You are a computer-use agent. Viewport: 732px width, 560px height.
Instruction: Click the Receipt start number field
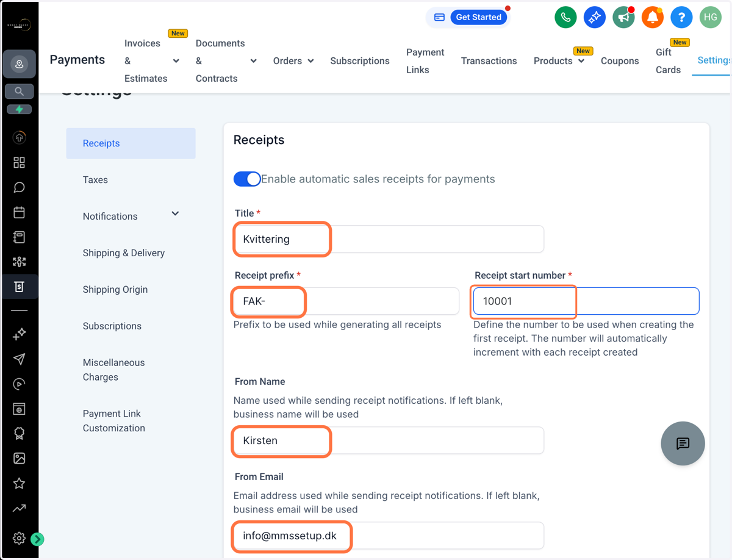(586, 301)
